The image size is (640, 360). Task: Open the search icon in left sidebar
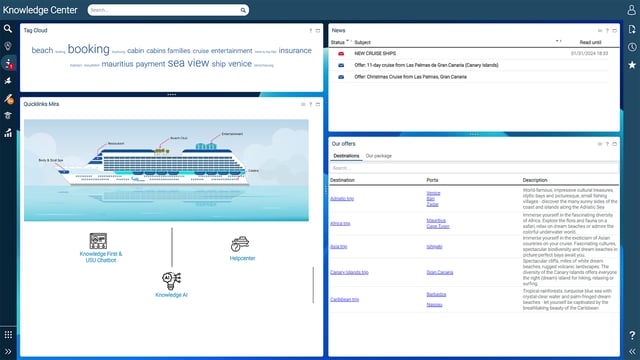pyautogui.click(x=8, y=29)
